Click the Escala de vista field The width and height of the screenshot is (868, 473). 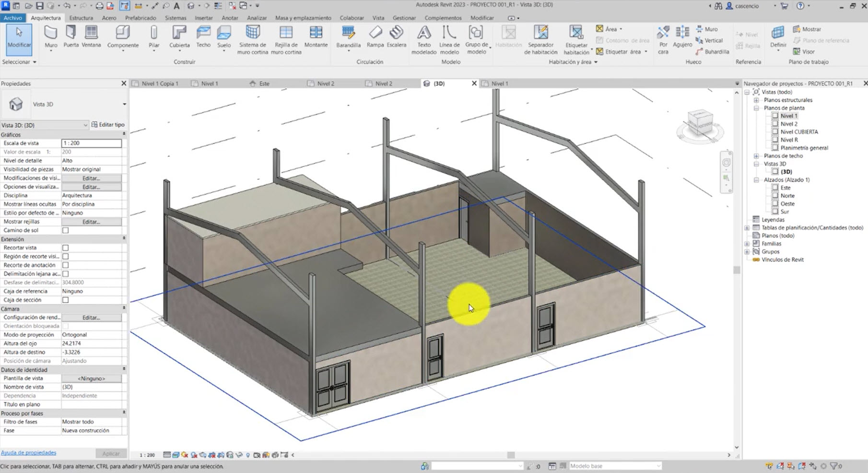coord(91,143)
